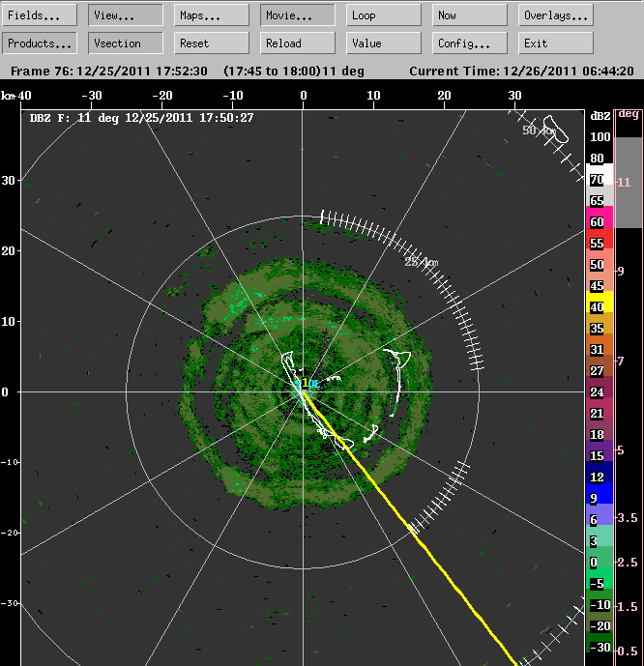
Task: Toggle the Vsection button
Action: pyautogui.click(x=126, y=43)
